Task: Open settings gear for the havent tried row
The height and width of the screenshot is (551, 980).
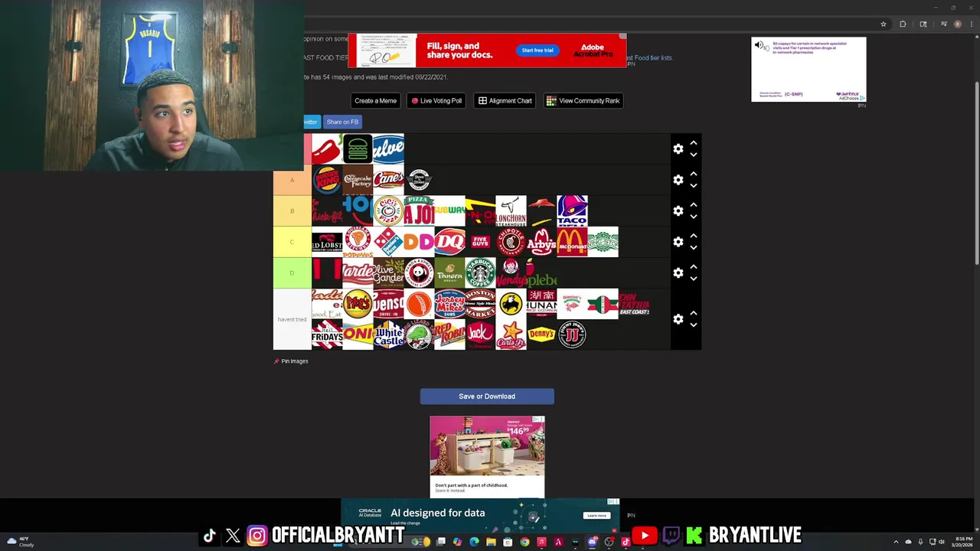Action: [x=678, y=319]
